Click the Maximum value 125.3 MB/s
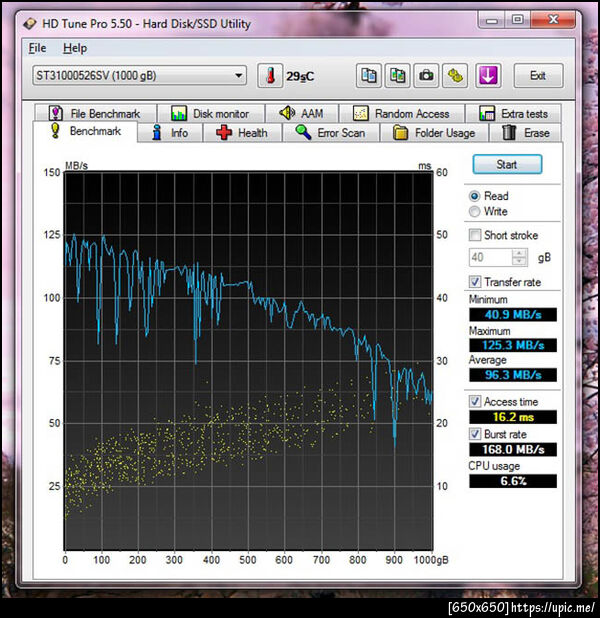Viewport: 600px width, 618px height. pos(513,345)
